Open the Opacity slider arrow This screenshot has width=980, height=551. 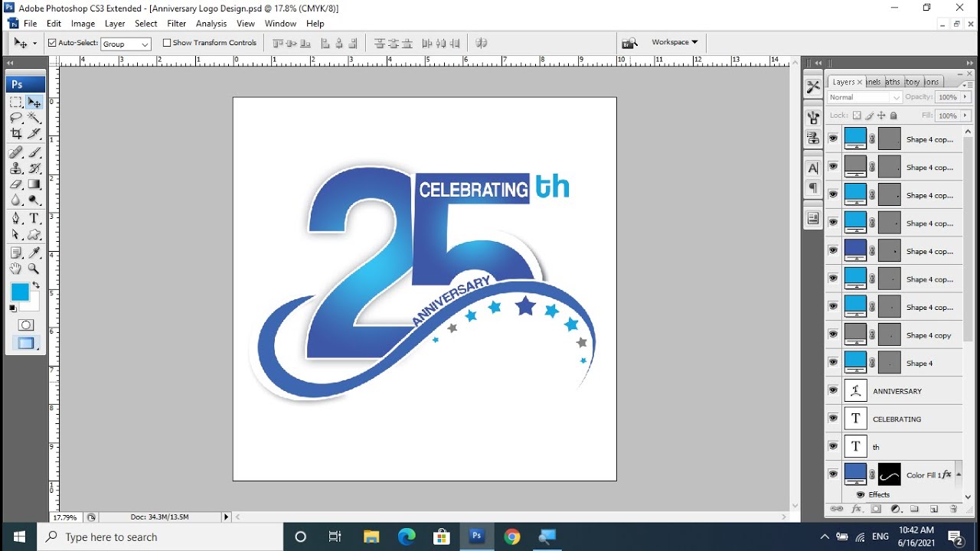pos(965,97)
